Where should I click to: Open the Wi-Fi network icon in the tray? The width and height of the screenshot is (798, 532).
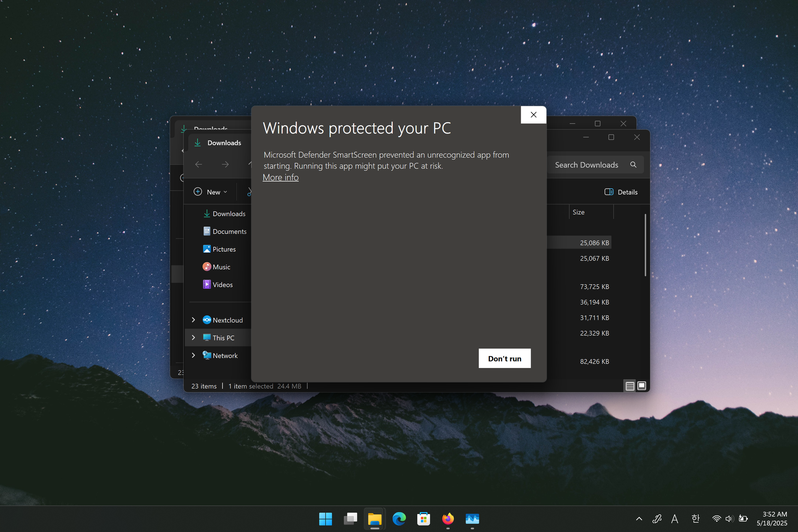click(717, 519)
